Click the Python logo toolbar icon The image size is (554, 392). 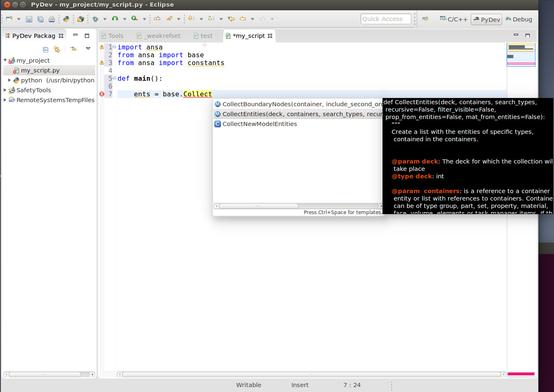[x=66, y=19]
